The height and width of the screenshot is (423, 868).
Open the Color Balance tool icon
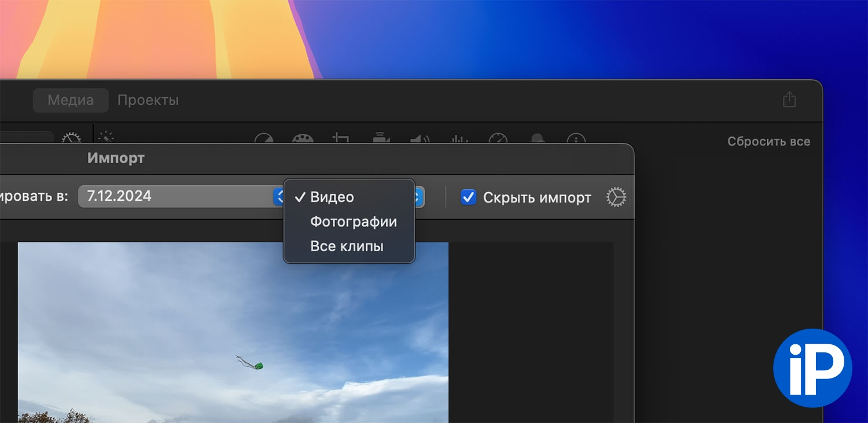(264, 139)
